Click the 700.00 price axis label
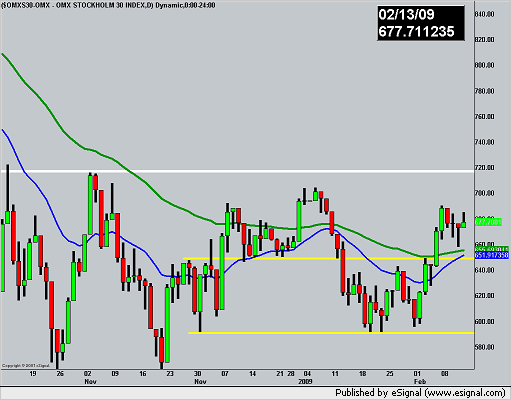511x400 pixels. tap(484, 193)
